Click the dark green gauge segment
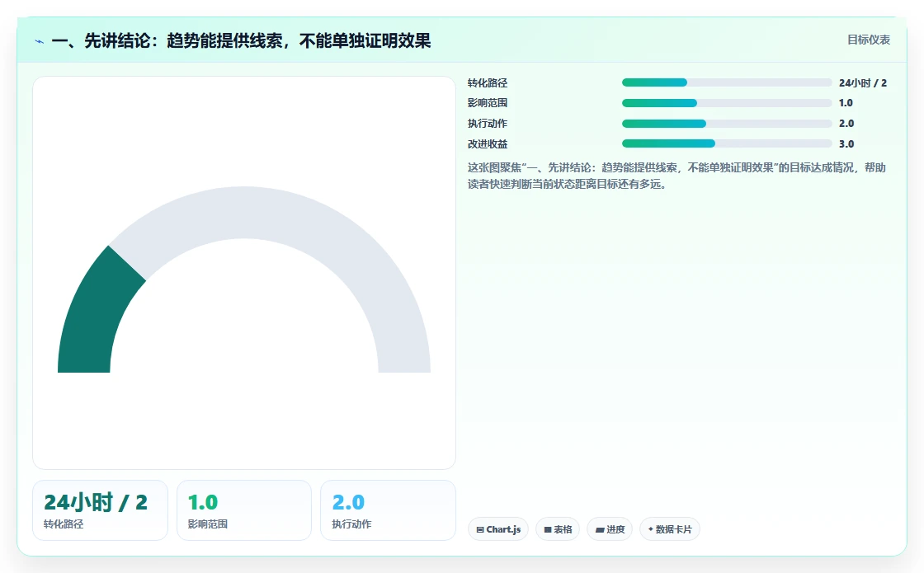Screen dimensions: 924x573 pyautogui.click(x=94, y=315)
